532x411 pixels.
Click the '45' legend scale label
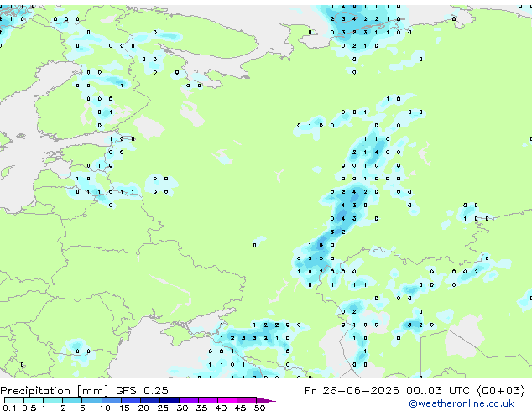[240, 408]
